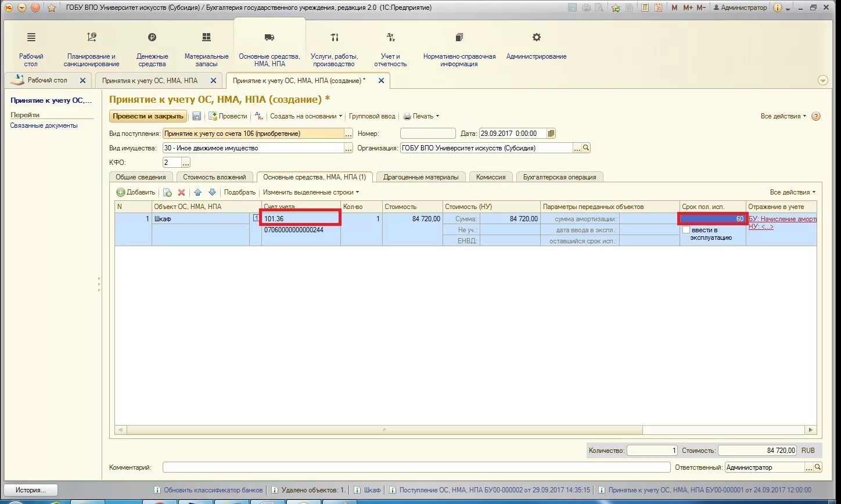Open the Связанные документы link

[x=44, y=125]
